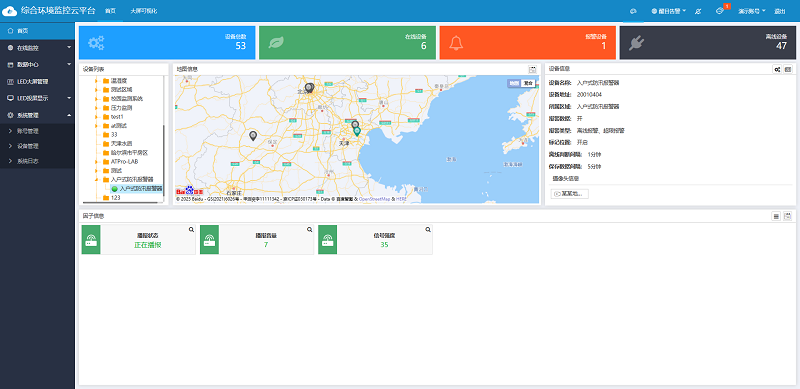Click magnifier on 播报状态 card
The height and width of the screenshot is (389, 800).
tap(191, 230)
